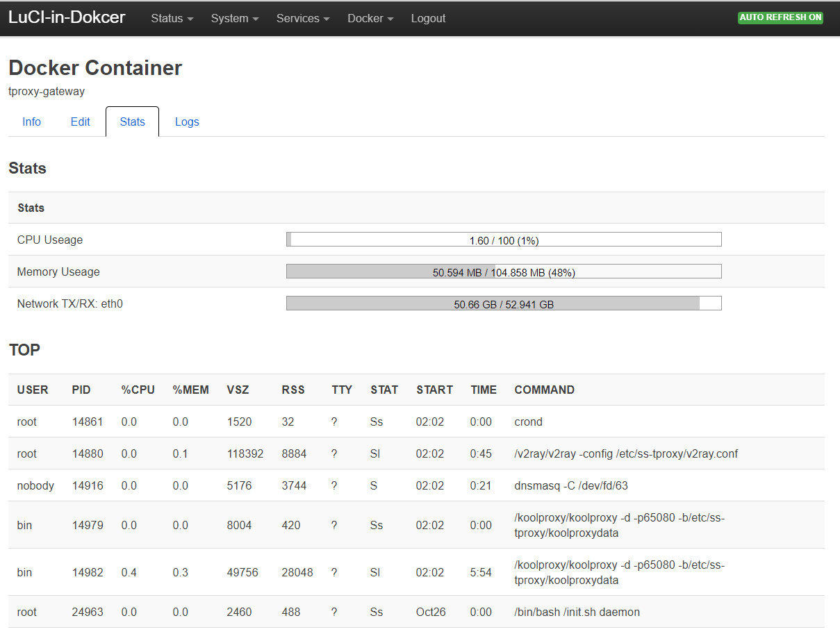Image resolution: width=840 pixels, height=634 pixels.
Task: View the Logs tab
Action: coord(187,122)
